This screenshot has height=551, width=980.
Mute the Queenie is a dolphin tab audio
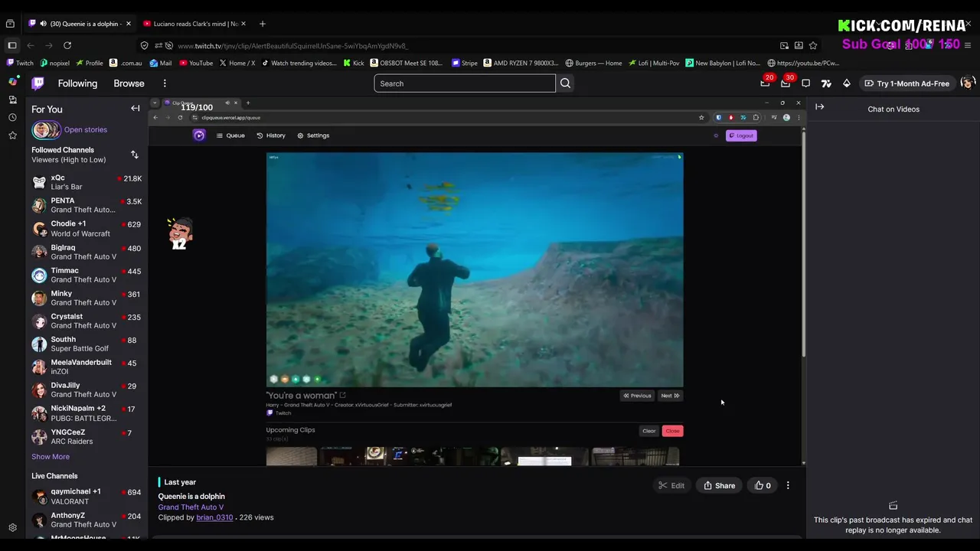pyautogui.click(x=43, y=24)
